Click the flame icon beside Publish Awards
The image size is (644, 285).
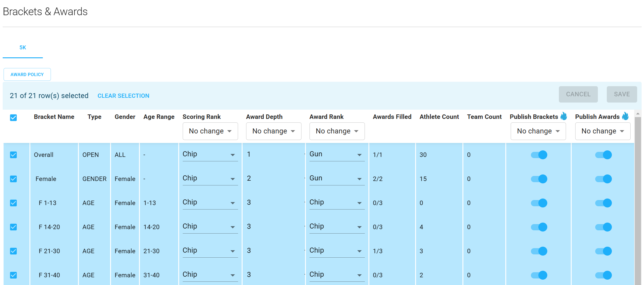[625, 116]
